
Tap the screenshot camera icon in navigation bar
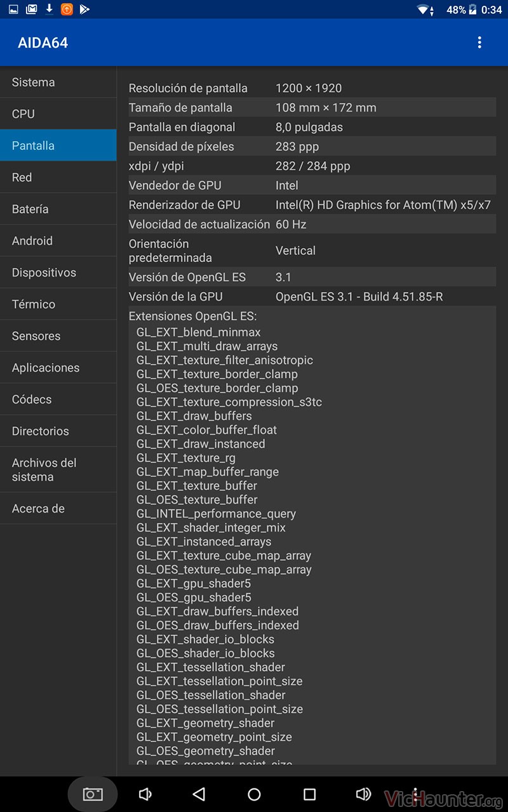click(93, 794)
